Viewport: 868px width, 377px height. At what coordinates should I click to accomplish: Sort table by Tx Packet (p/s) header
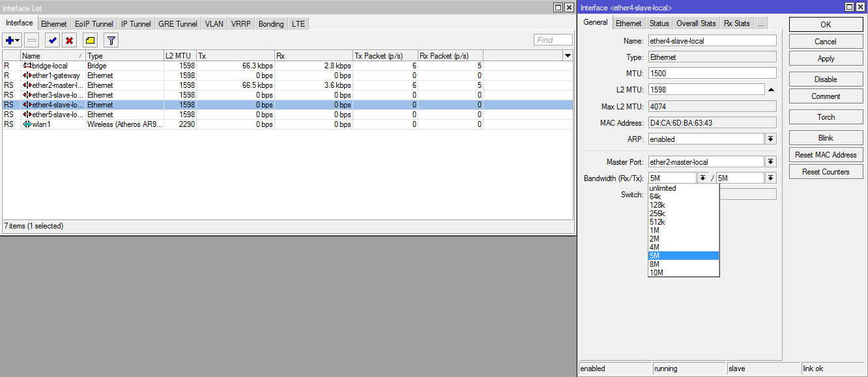[385, 56]
